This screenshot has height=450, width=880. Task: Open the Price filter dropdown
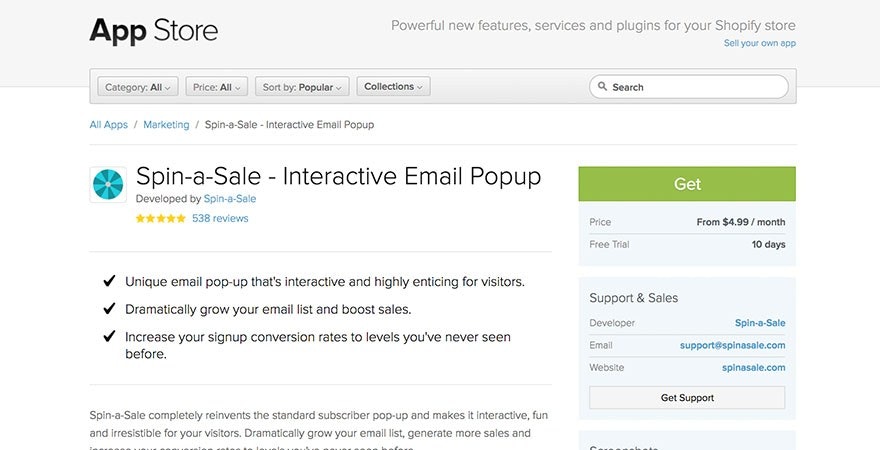[216, 87]
